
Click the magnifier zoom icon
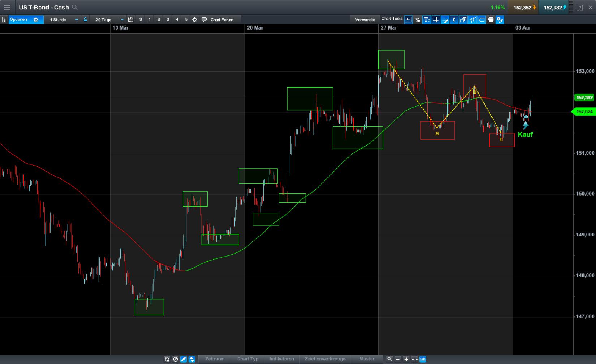[x=389, y=359]
